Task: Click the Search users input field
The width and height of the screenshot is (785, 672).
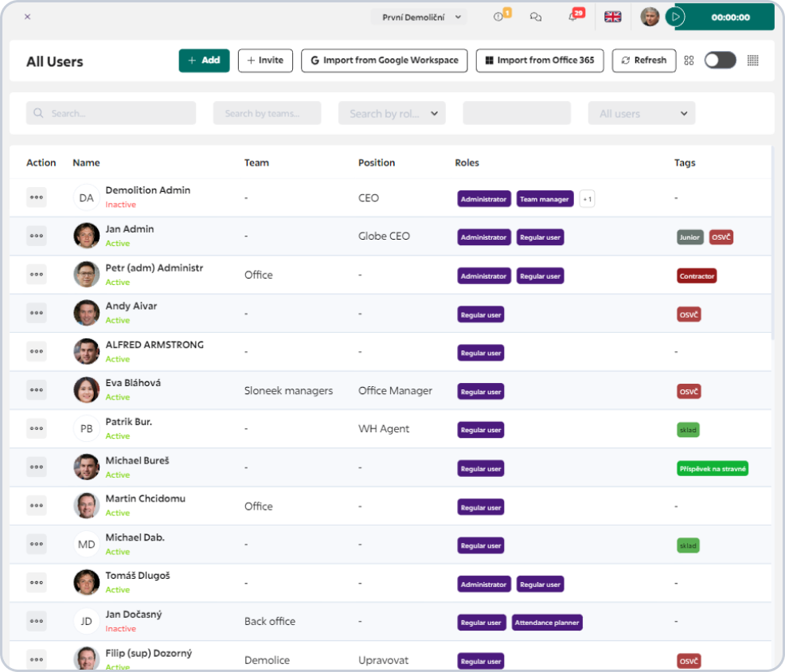Action: tap(111, 114)
